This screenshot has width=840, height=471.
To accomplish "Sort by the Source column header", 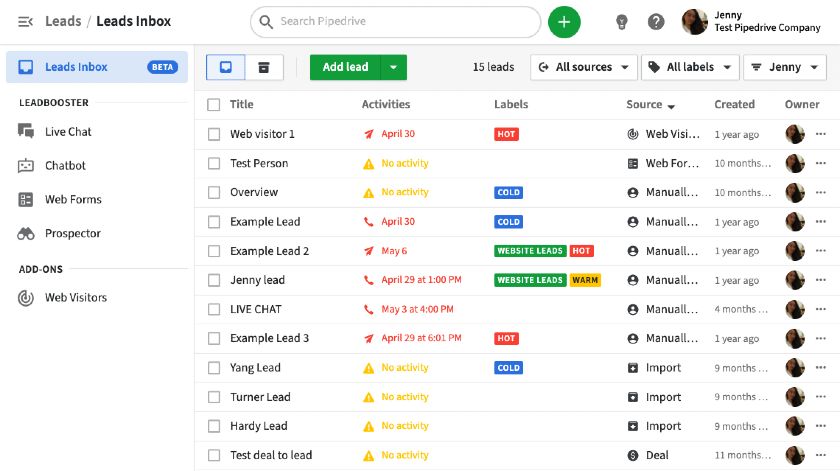I will [x=650, y=104].
